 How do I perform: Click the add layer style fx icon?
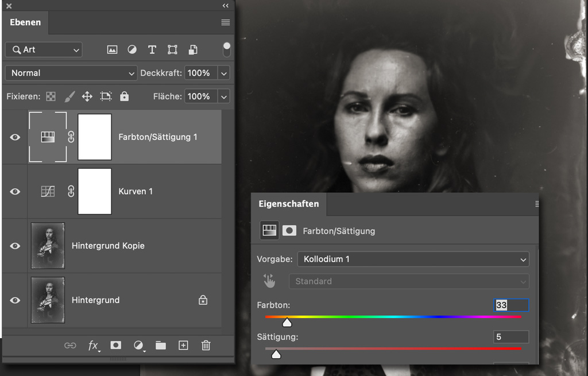[x=93, y=345]
